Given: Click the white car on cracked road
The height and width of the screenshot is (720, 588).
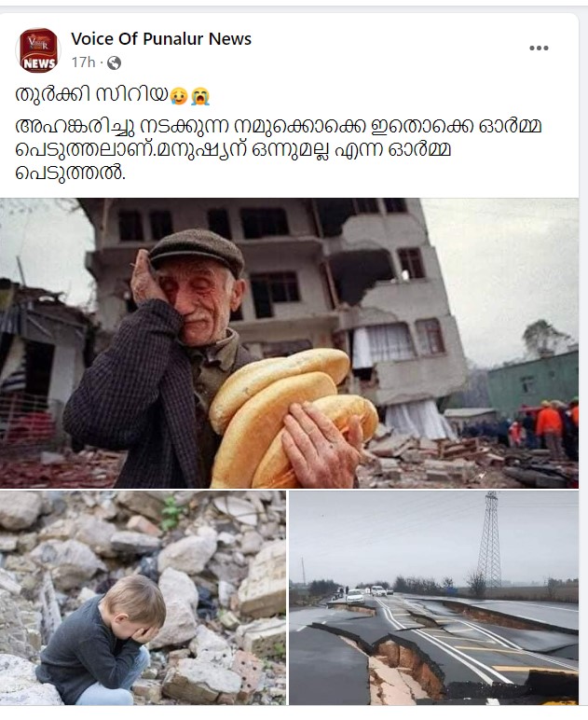Looking at the screenshot, I should (x=355, y=596).
